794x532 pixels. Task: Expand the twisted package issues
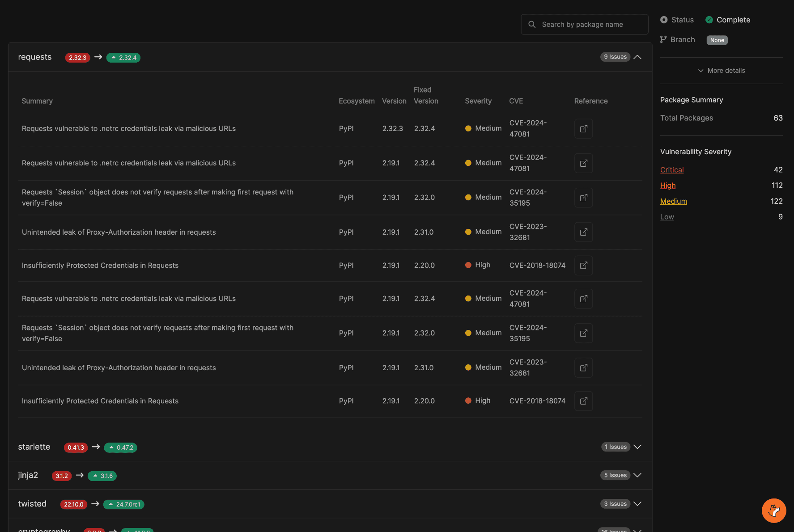pyautogui.click(x=637, y=504)
